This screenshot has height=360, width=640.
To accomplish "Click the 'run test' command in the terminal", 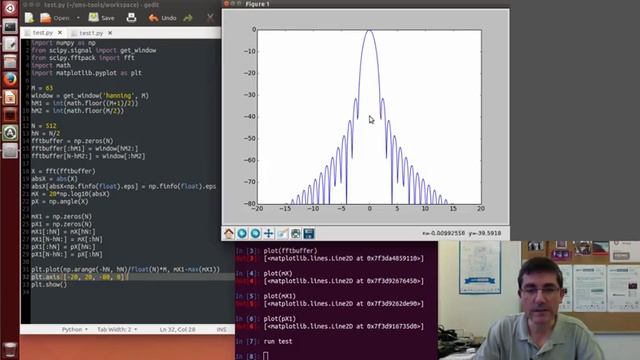I will (x=278, y=341).
